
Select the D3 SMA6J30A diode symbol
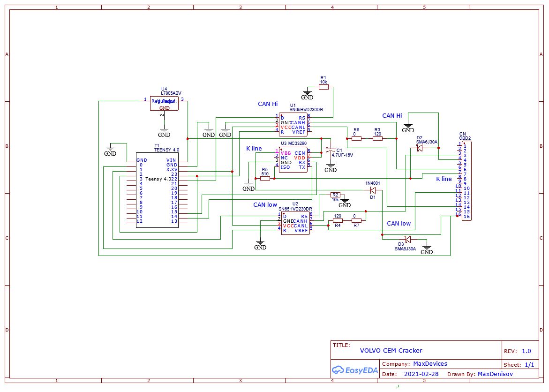tap(408, 239)
